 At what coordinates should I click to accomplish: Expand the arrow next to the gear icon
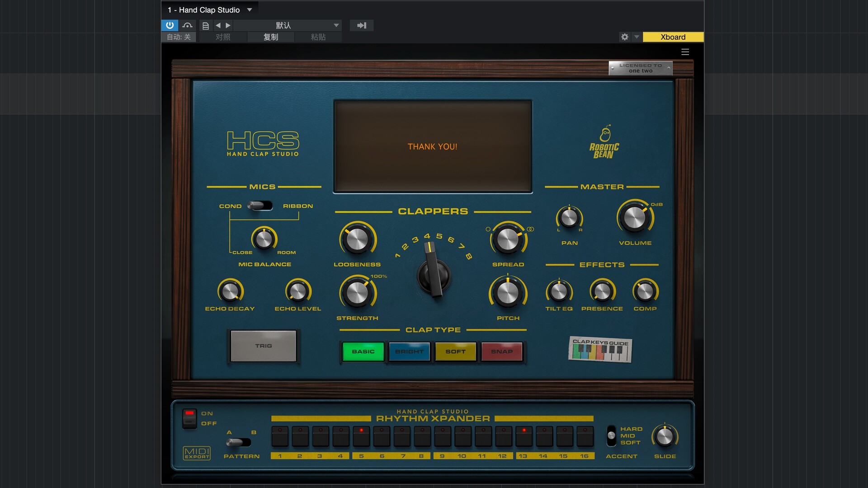point(637,37)
